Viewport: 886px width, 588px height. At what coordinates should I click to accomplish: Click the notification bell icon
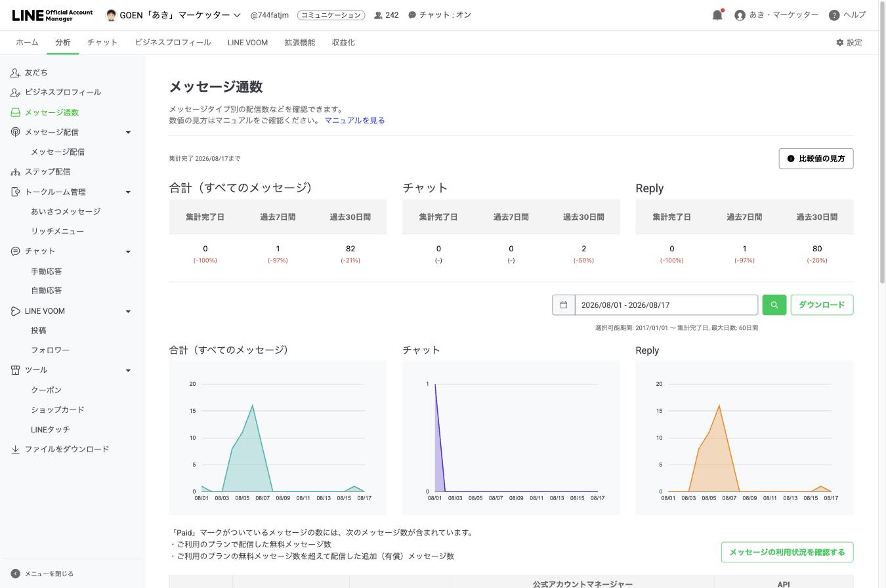pyautogui.click(x=717, y=15)
